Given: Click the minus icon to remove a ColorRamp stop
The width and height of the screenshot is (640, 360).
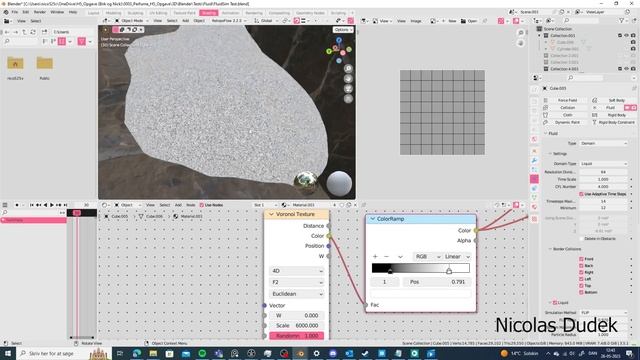Looking at the screenshot, I should 387,256.
